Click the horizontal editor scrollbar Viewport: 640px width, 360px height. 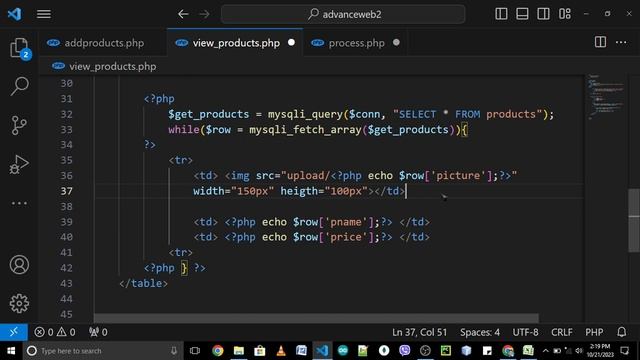(316, 318)
